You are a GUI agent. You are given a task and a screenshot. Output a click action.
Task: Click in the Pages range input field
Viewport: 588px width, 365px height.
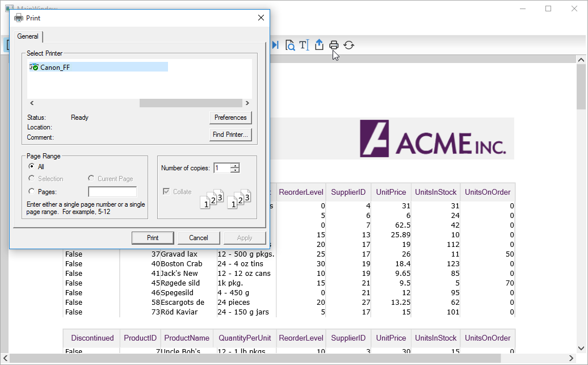point(112,192)
